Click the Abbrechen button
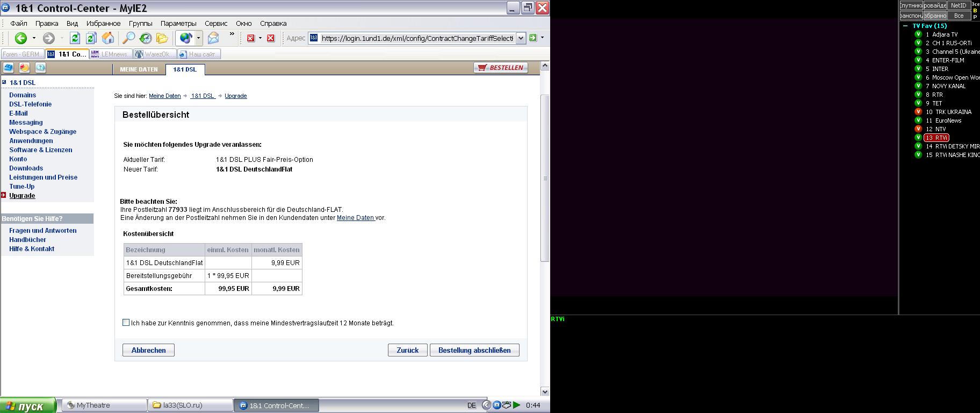980x413 pixels. (x=148, y=350)
